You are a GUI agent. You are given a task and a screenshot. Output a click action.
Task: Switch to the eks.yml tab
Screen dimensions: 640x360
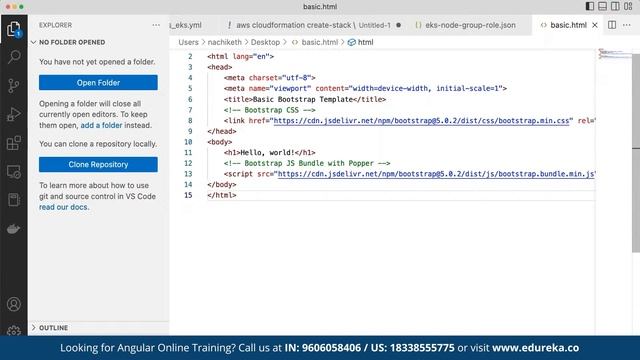pos(186,25)
